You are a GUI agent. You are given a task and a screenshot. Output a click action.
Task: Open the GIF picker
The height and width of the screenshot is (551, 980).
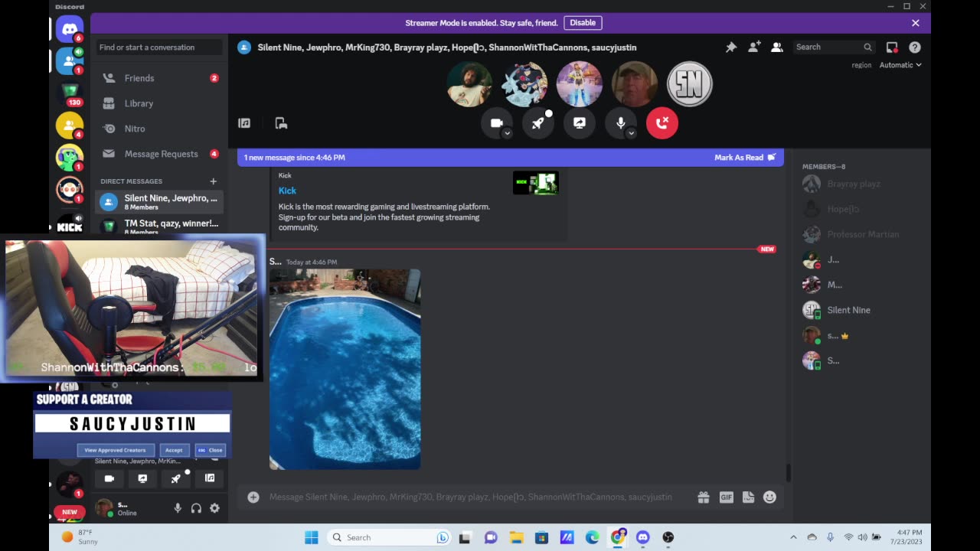[726, 497]
